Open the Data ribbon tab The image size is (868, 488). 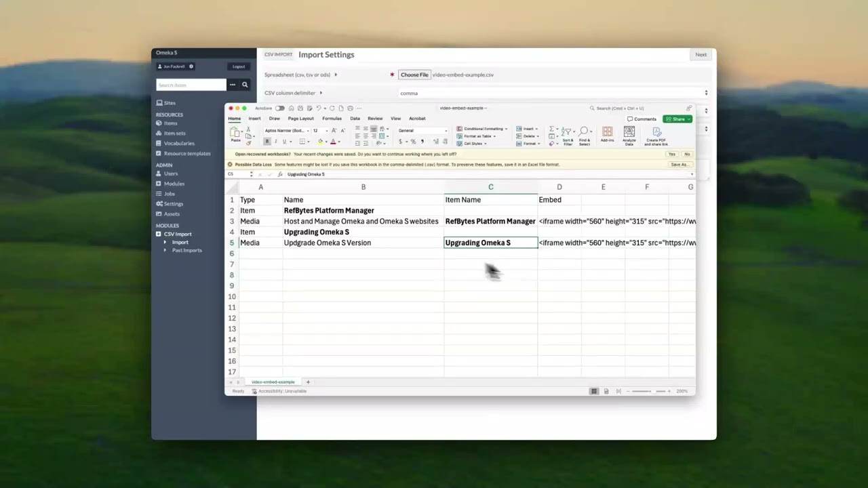click(355, 119)
